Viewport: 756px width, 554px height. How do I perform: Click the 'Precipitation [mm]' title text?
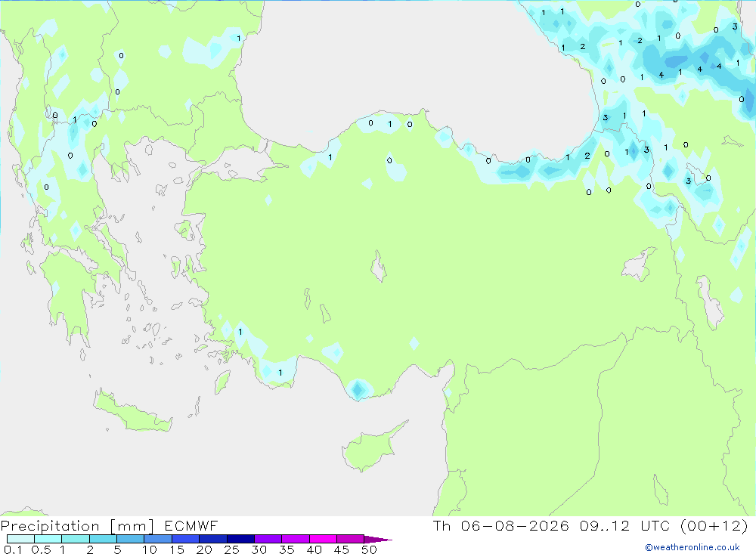77,526
